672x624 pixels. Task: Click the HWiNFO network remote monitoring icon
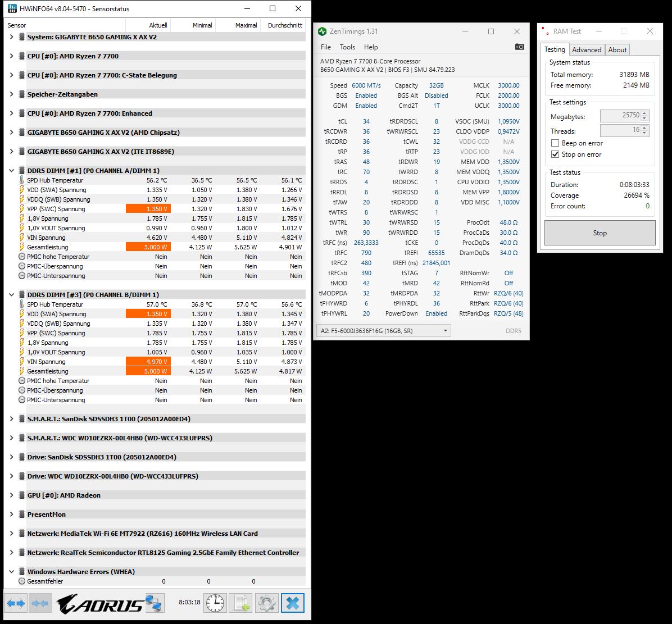click(153, 603)
